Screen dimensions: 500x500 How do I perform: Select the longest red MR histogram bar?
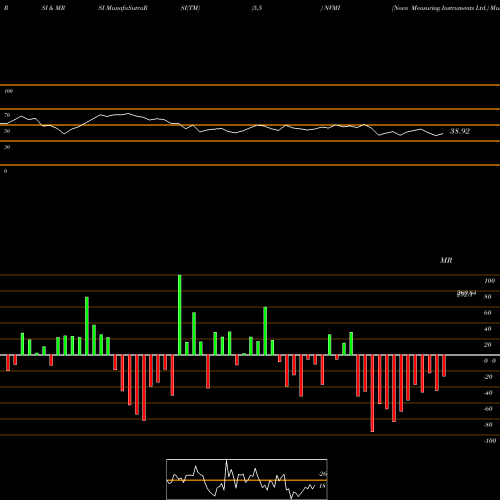372,393
